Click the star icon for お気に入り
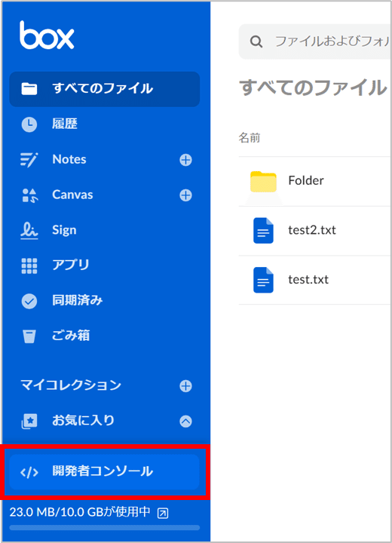 tap(29, 422)
